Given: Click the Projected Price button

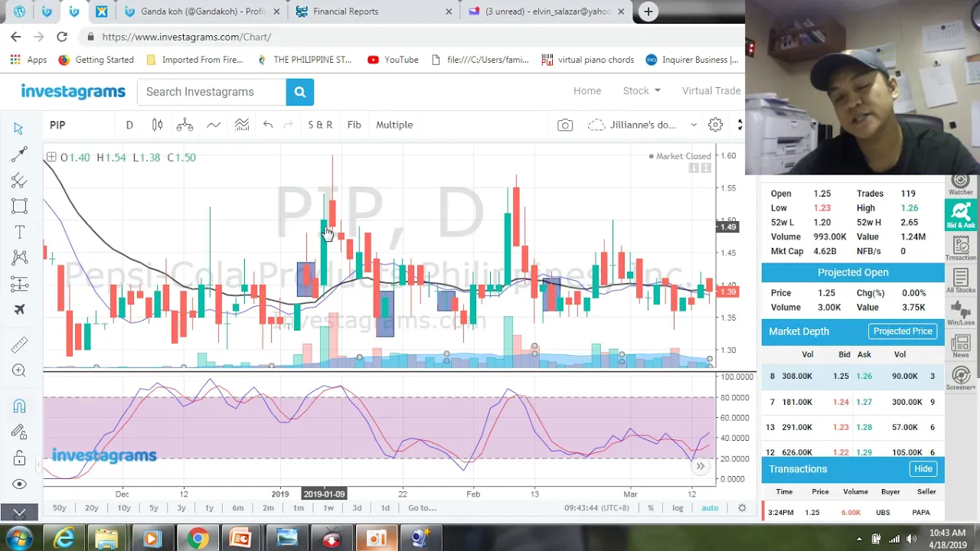Looking at the screenshot, I should pos(903,331).
